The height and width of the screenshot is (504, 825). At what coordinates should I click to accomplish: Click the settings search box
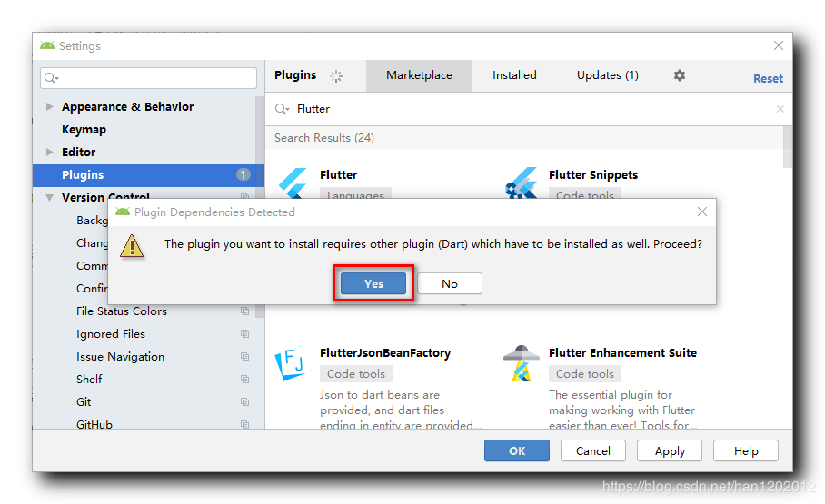(148, 78)
